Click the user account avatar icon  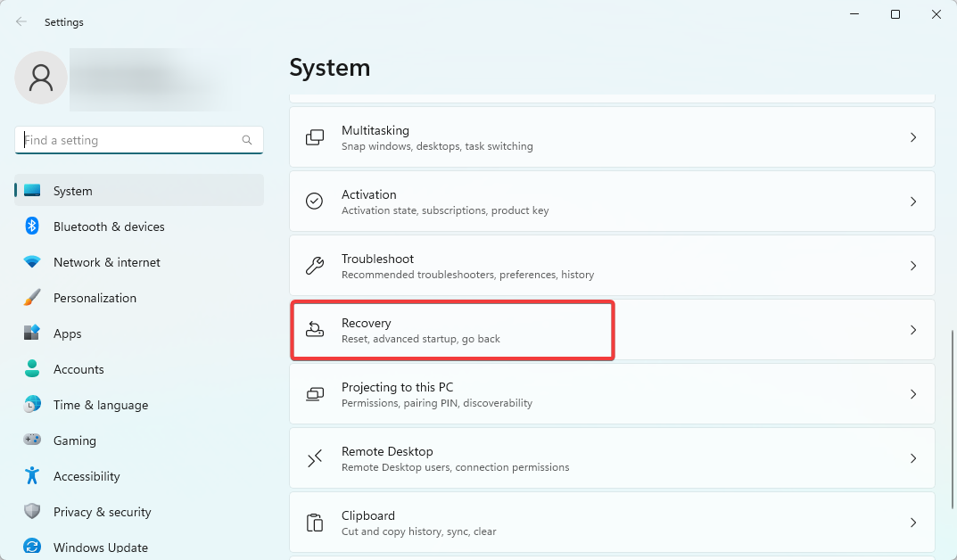coord(41,78)
